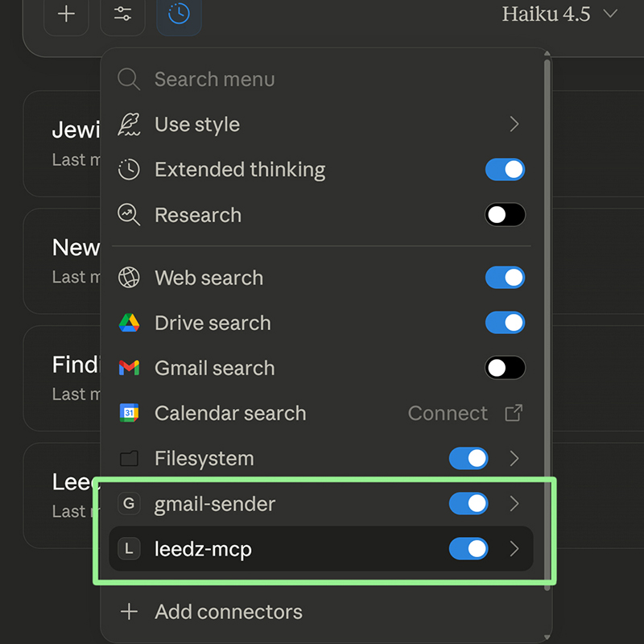Turn on the Gmail search toggle
The image size is (644, 644).
pos(505,369)
